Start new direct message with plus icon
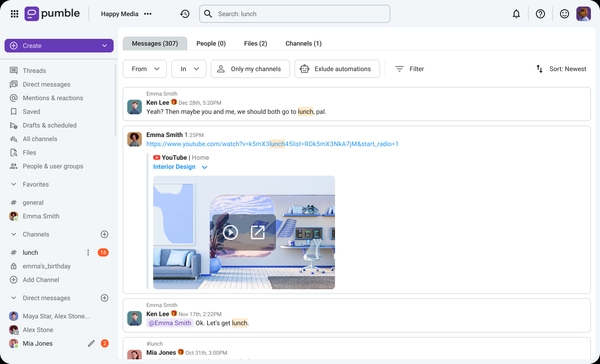Viewport: 600px width, 364px height. 104,298
